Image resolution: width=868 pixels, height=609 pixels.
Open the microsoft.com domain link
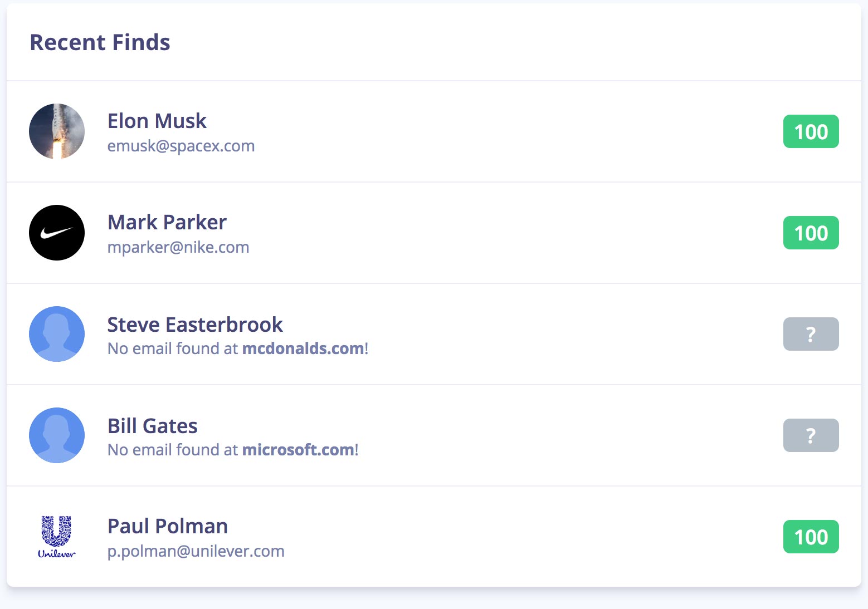(298, 450)
